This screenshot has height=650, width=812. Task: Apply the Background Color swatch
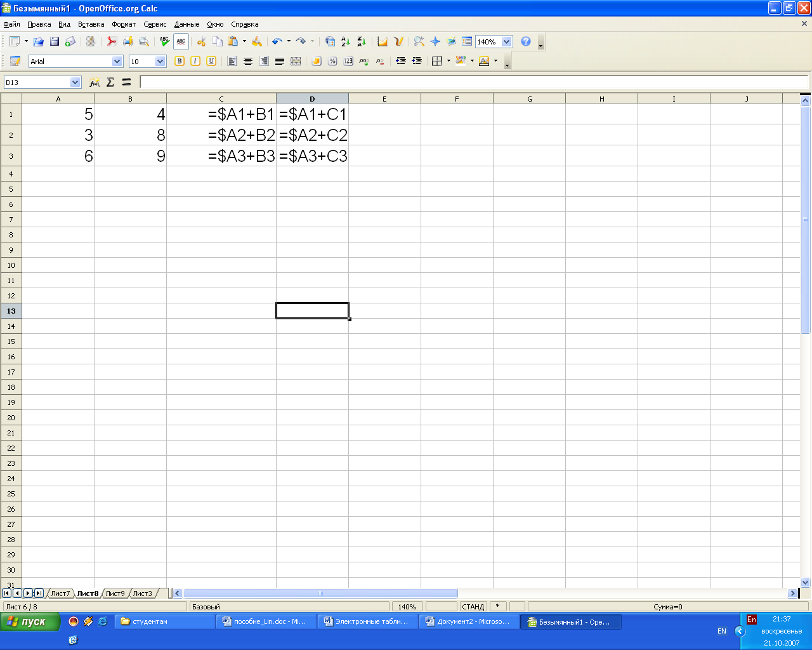point(461,61)
